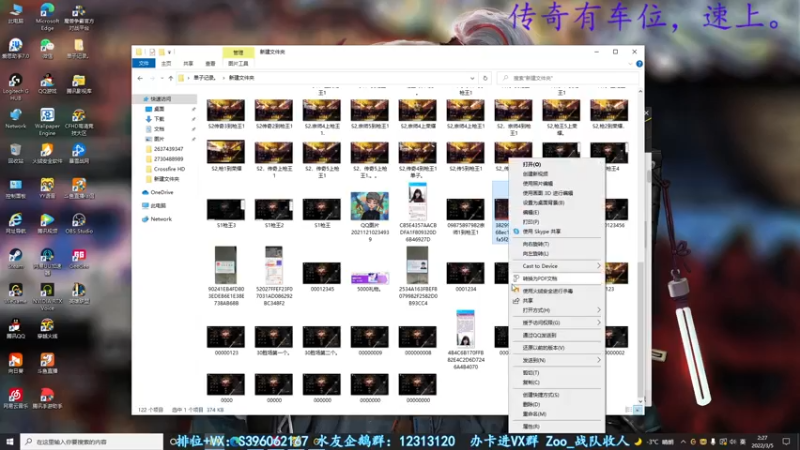Select the 5000礼包 thumbnail

click(370, 278)
